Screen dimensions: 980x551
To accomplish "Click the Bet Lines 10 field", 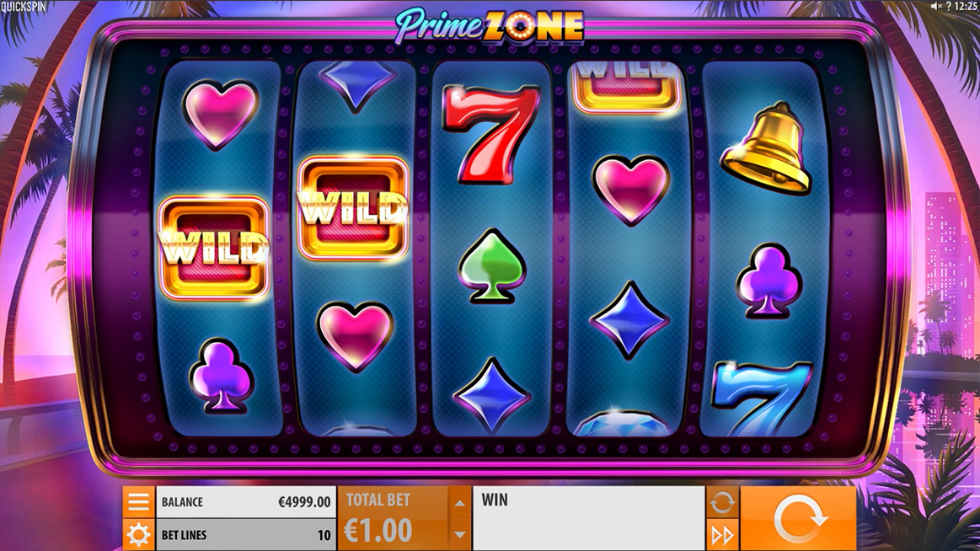I will (245, 535).
